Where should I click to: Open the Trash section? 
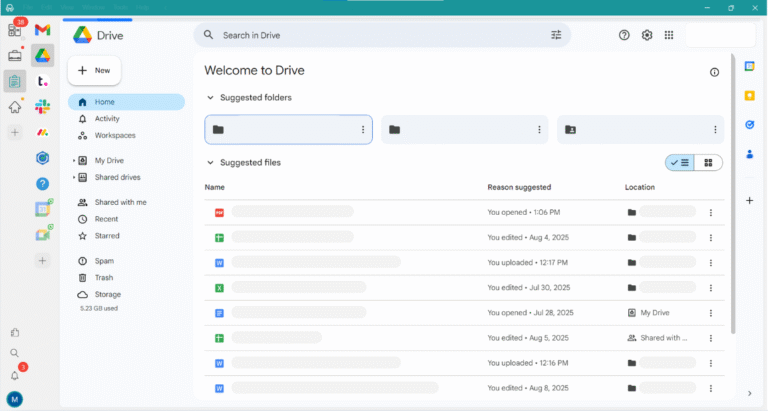click(104, 278)
